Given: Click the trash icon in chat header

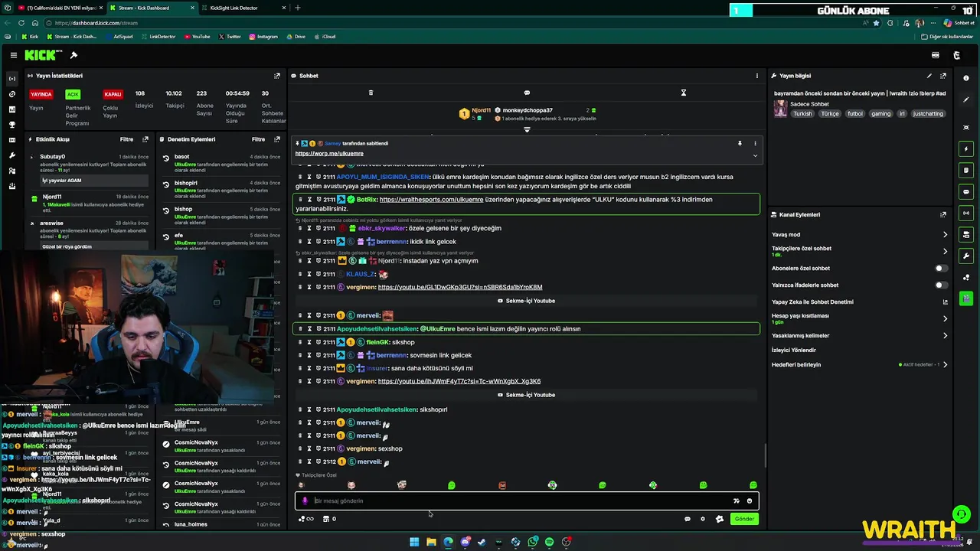Looking at the screenshot, I should coord(371,93).
